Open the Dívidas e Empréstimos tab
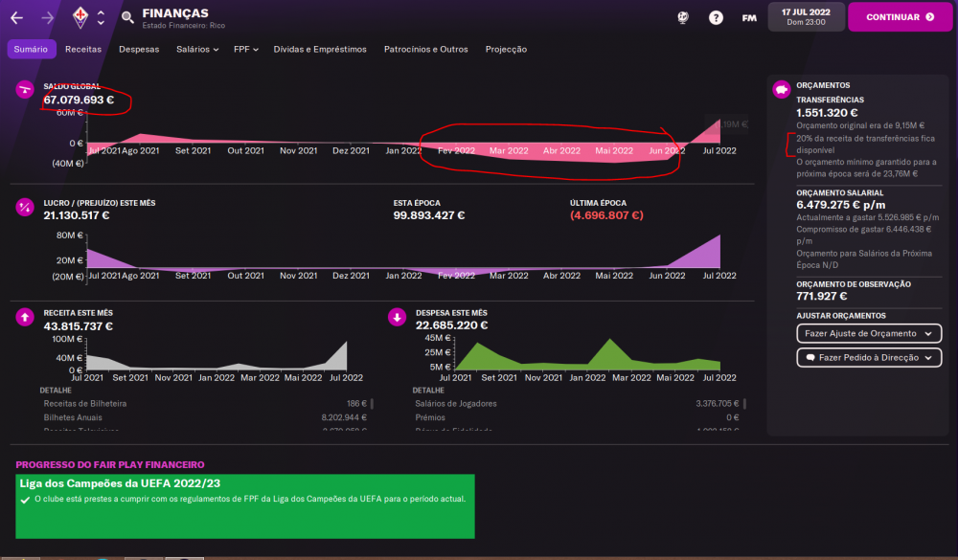Image resolution: width=958 pixels, height=560 pixels. [320, 50]
